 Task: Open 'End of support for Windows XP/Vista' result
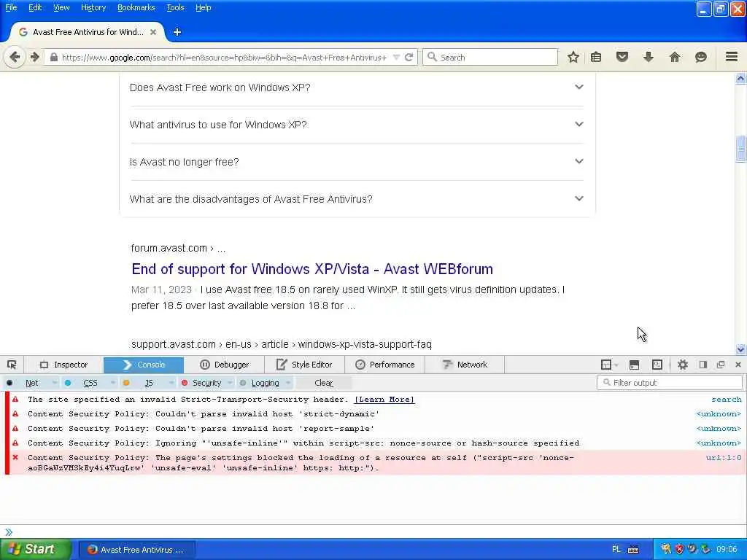click(x=312, y=269)
